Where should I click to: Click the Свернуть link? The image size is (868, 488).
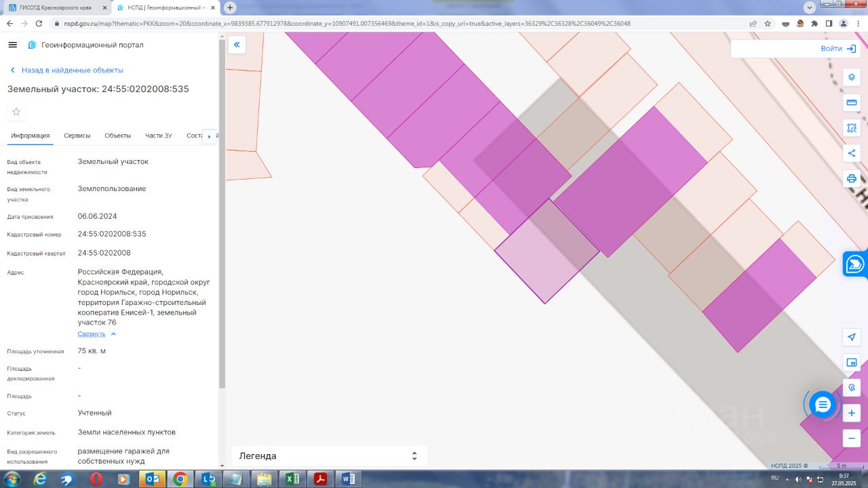pyautogui.click(x=92, y=334)
